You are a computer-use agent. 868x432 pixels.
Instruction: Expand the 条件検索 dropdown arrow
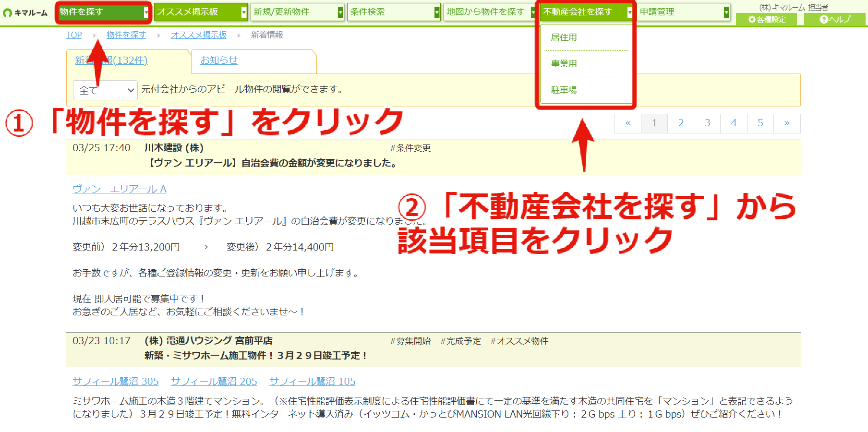tap(437, 12)
